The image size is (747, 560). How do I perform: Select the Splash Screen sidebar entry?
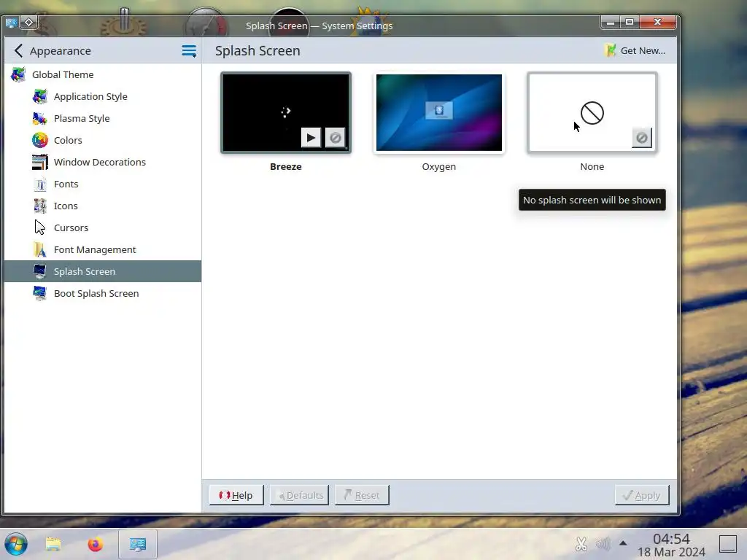pos(102,271)
